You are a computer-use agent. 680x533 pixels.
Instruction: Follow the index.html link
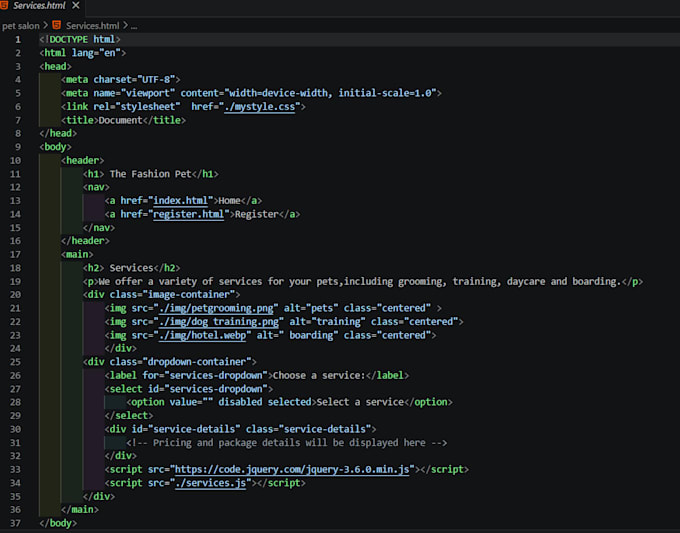[x=180, y=201]
